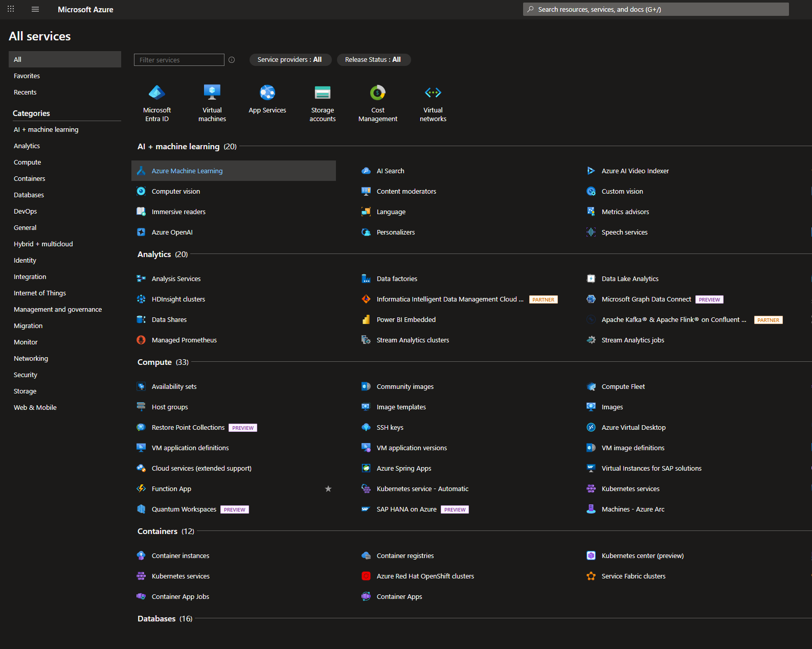Open the Virtual networks shortcut icon
Screen dimensions: 812x649
pos(433,92)
